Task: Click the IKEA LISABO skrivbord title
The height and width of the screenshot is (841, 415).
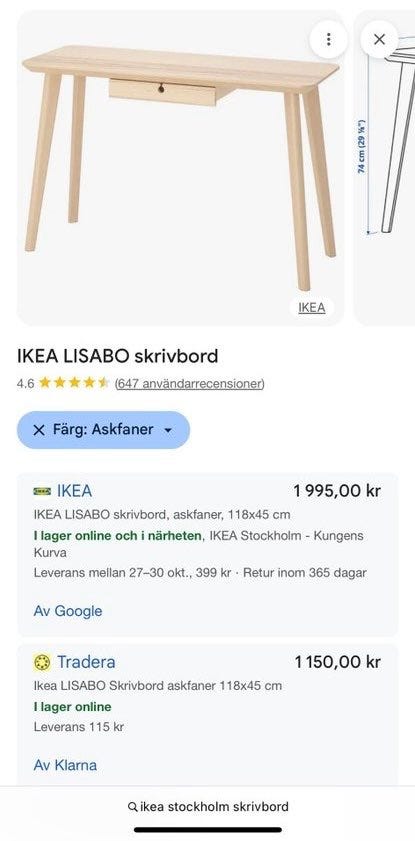Action: click(118, 356)
